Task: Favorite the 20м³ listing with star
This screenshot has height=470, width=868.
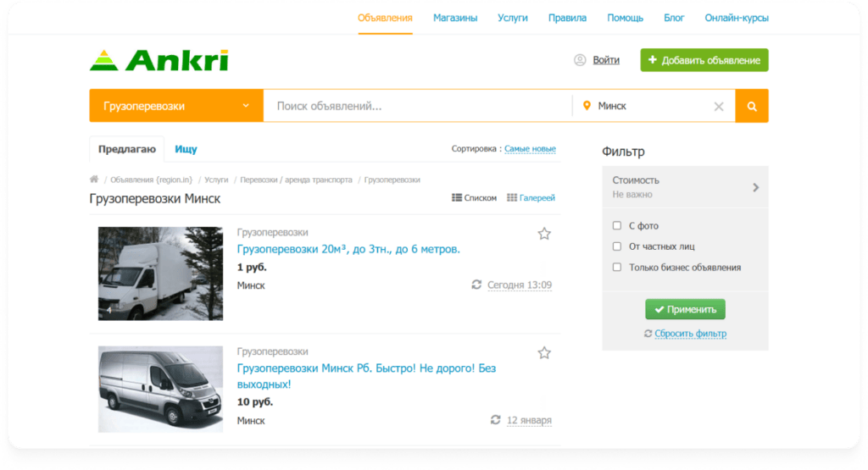Action: tap(544, 234)
